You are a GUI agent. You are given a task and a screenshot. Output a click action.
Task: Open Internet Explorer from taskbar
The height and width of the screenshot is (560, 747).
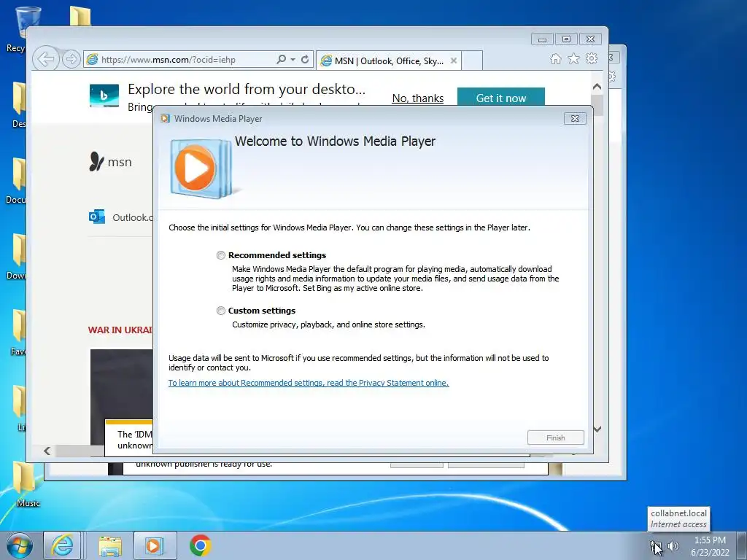(62, 545)
